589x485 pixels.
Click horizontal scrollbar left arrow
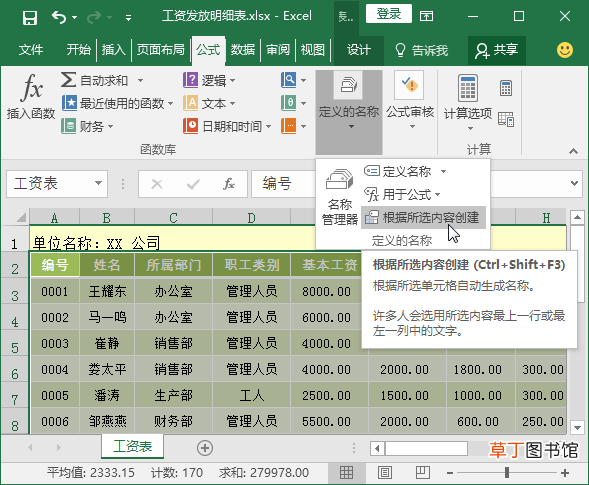coord(378,448)
